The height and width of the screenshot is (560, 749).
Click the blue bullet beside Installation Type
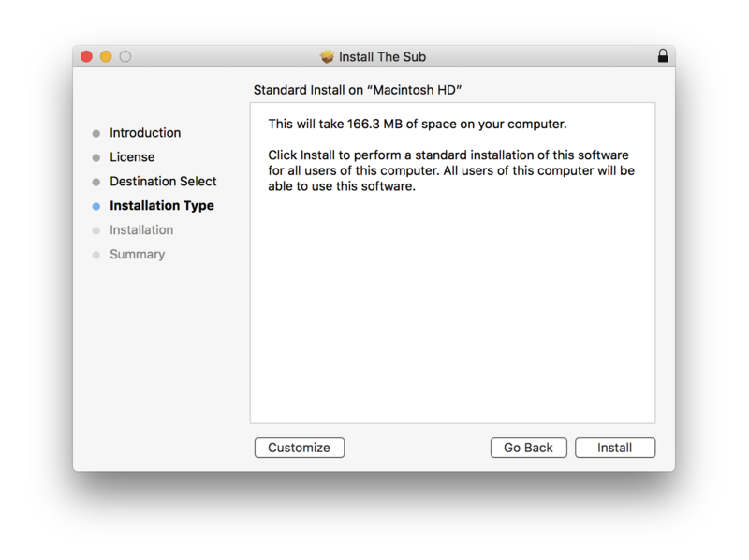96,206
